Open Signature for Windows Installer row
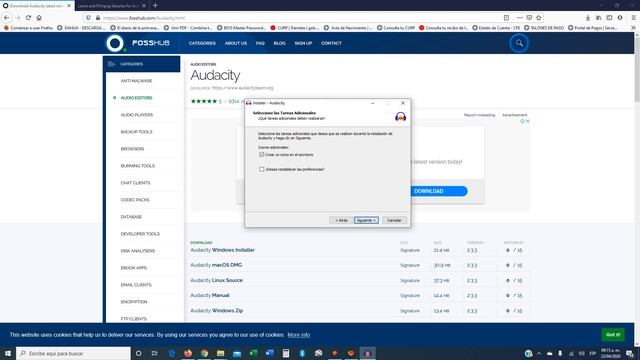Image resolution: width=640 pixels, height=360 pixels. pos(410,250)
